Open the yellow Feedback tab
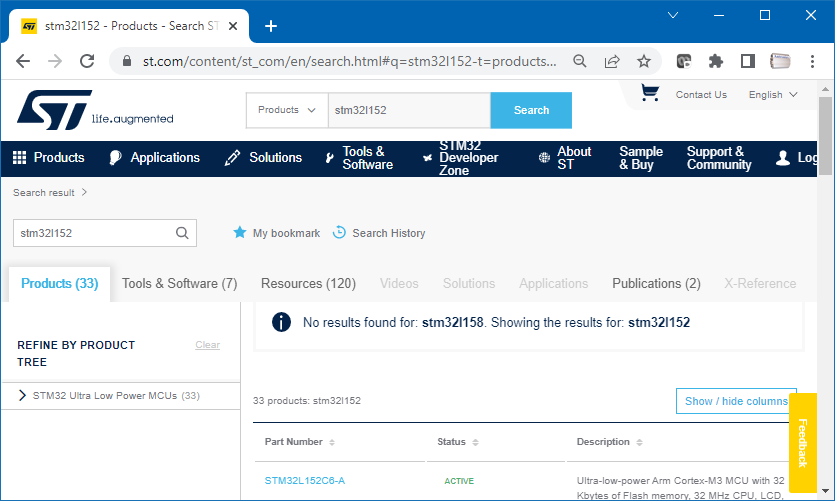 (803, 443)
